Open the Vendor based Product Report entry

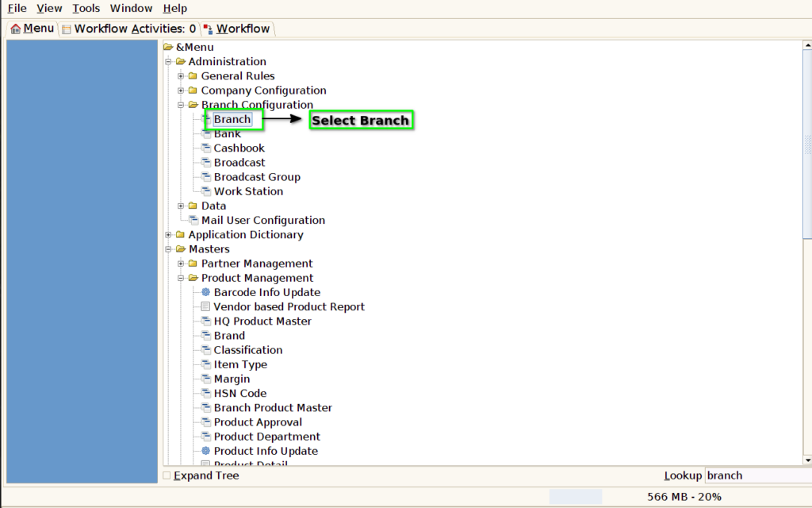289,307
